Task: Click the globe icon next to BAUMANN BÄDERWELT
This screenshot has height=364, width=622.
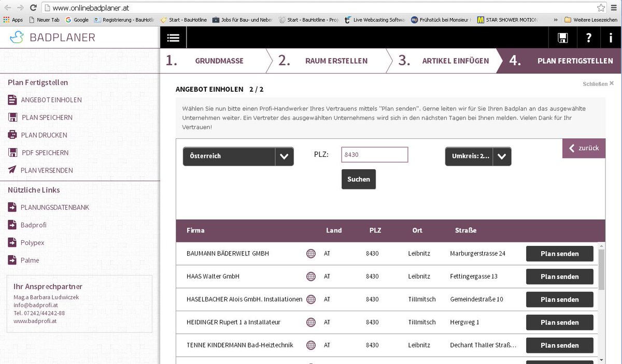Action: point(310,253)
